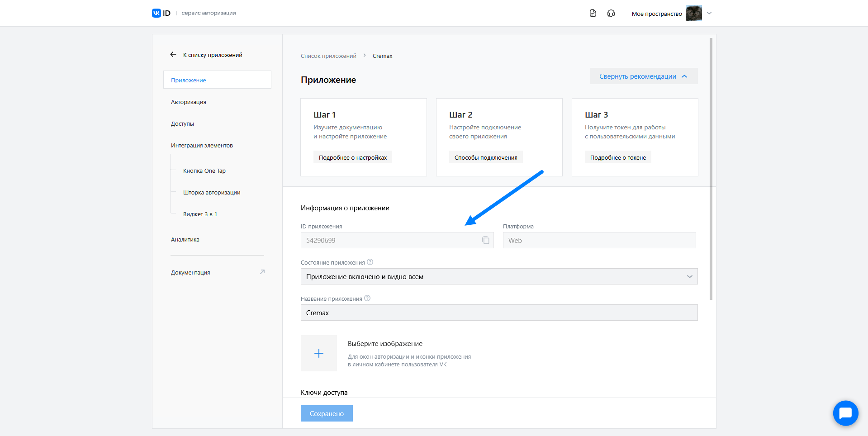Click the Способы подключения button
Image resolution: width=868 pixels, height=436 pixels.
click(x=486, y=157)
